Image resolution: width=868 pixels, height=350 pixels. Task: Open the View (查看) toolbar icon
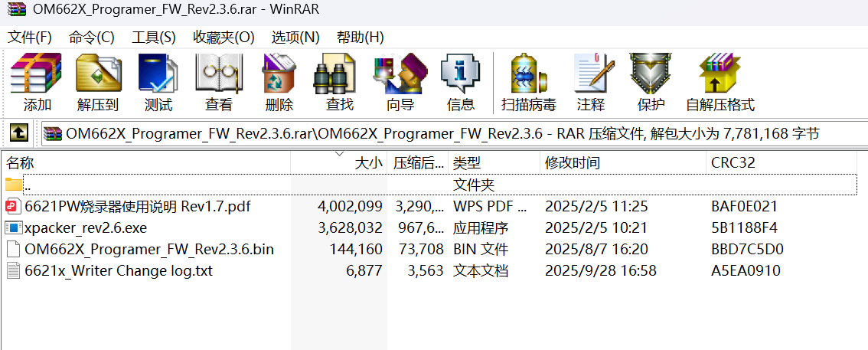pos(218,82)
